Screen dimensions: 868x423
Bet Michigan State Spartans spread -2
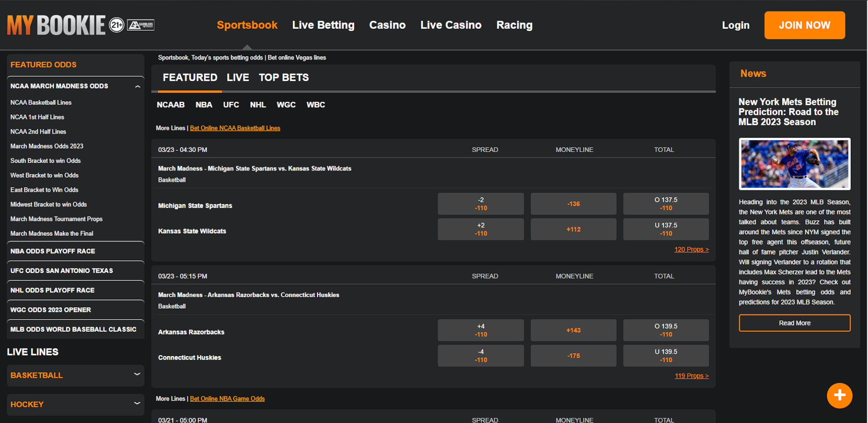click(x=481, y=204)
